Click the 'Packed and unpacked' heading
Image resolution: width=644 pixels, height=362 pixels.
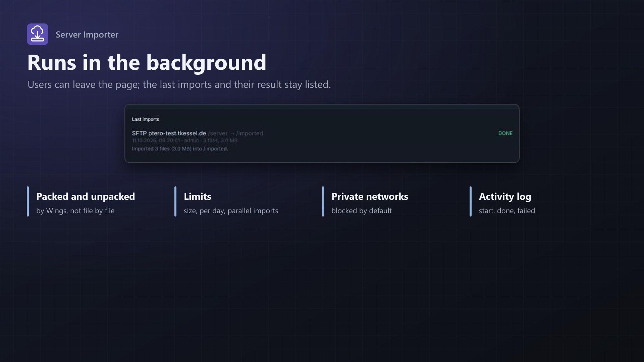[x=86, y=196]
